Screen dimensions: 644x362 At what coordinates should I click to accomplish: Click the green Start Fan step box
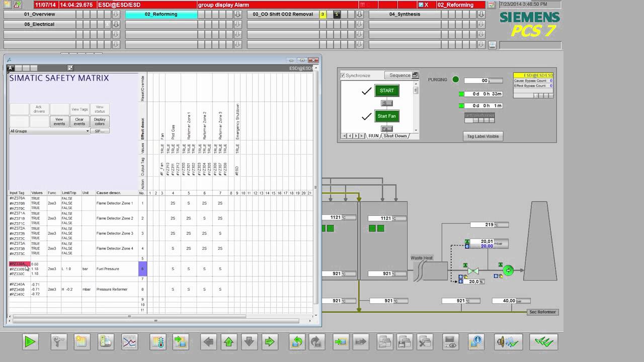coord(387,116)
